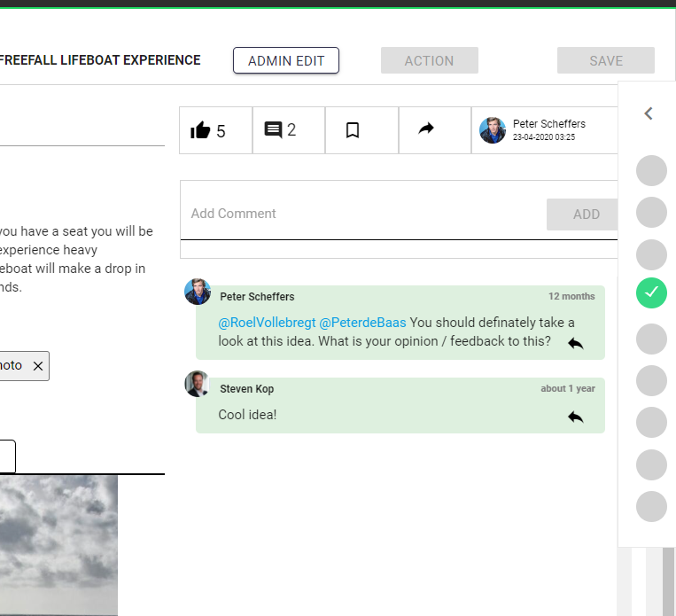676x616 pixels.
Task: Open the cloudy sky photo thumbnail
Action: point(58,544)
